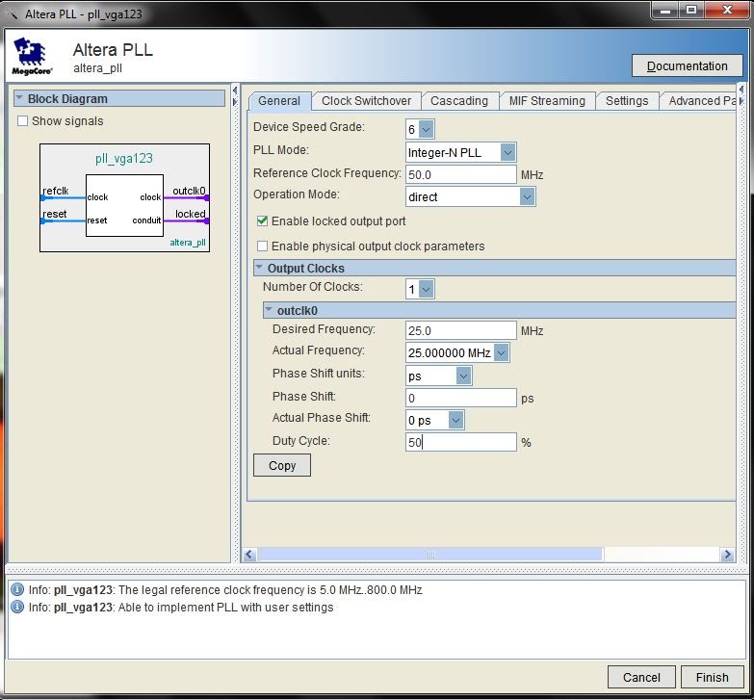The height and width of the screenshot is (700, 754).
Task: Click the legal reference clock frequency message
Action: click(225, 590)
